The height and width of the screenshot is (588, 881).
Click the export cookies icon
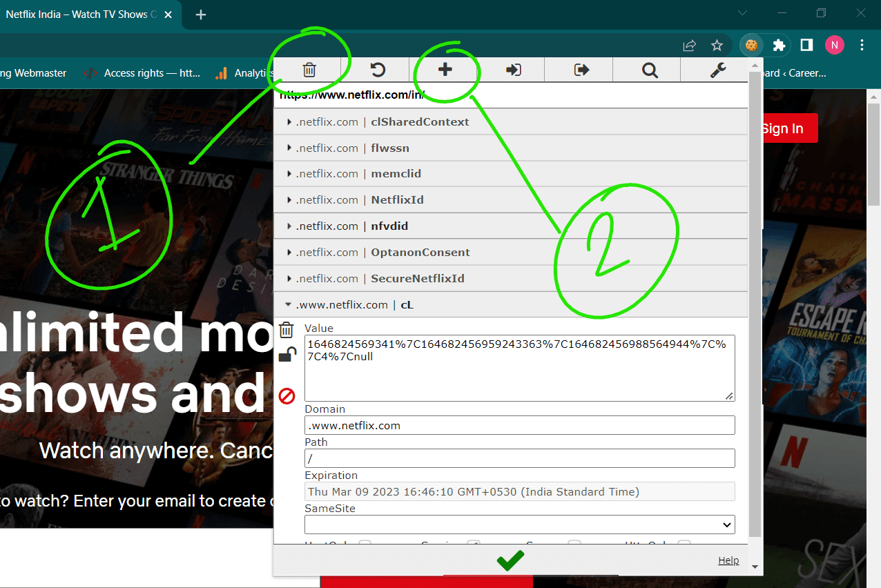(581, 70)
